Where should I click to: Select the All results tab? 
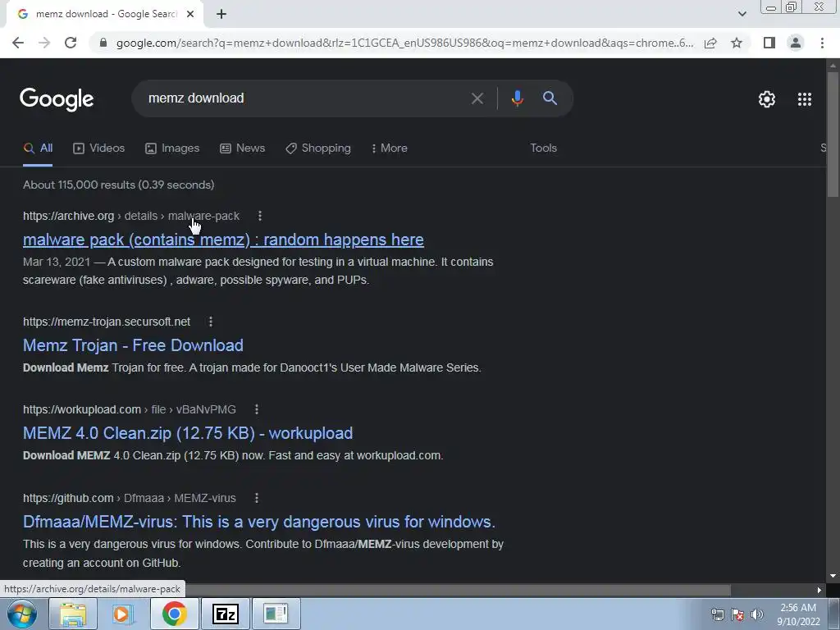click(38, 148)
